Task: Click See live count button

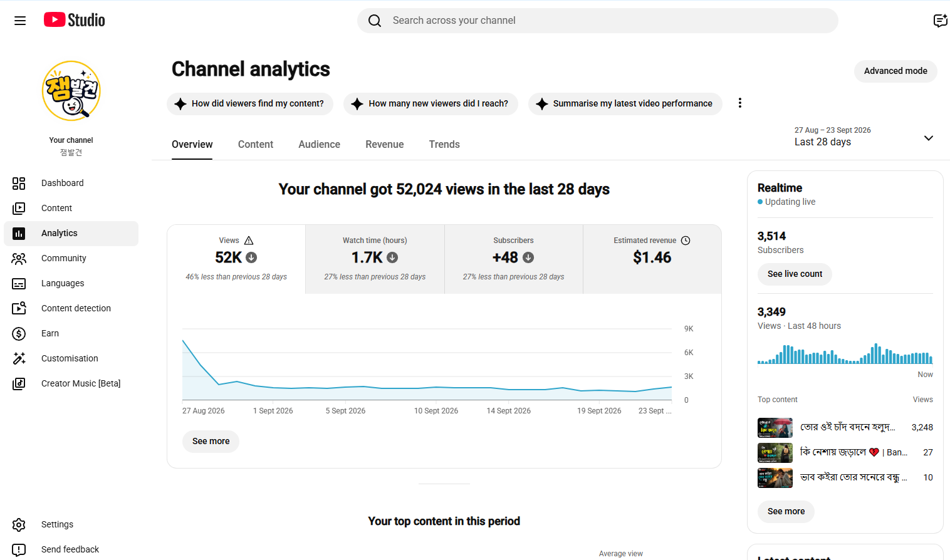Action: 795,274
